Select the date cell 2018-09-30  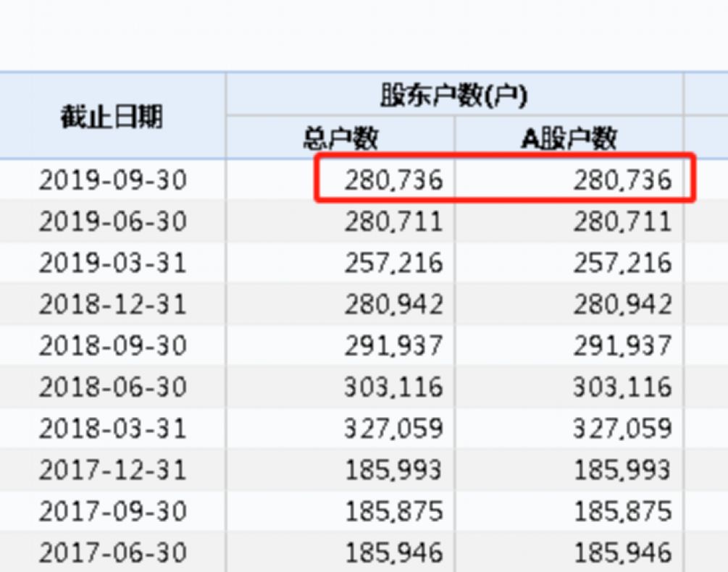pyautogui.click(x=113, y=345)
